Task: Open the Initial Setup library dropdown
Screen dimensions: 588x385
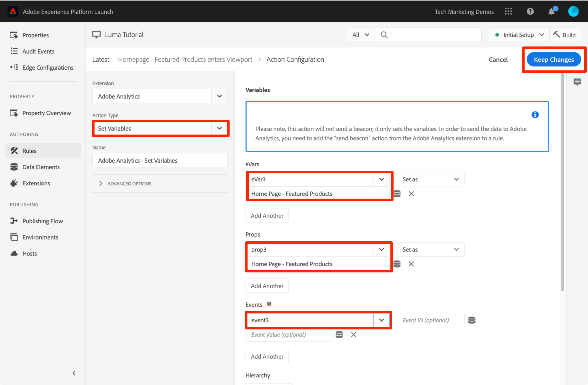Action: [519, 35]
